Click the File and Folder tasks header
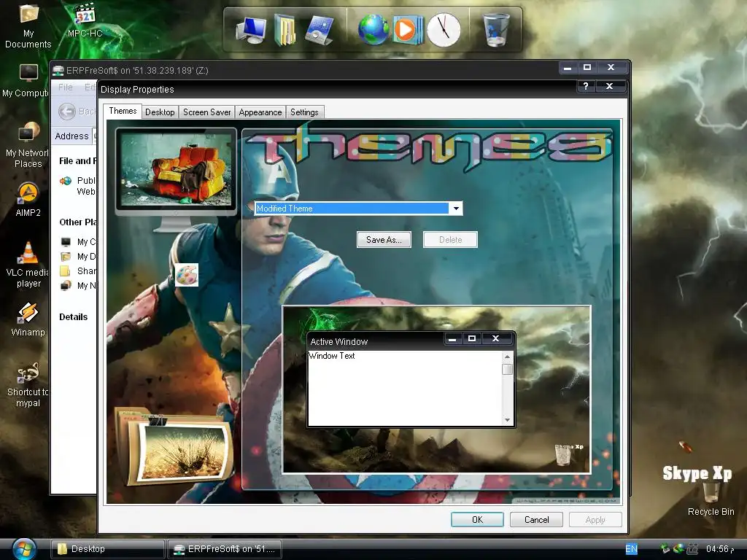747x560 pixels. (77, 161)
